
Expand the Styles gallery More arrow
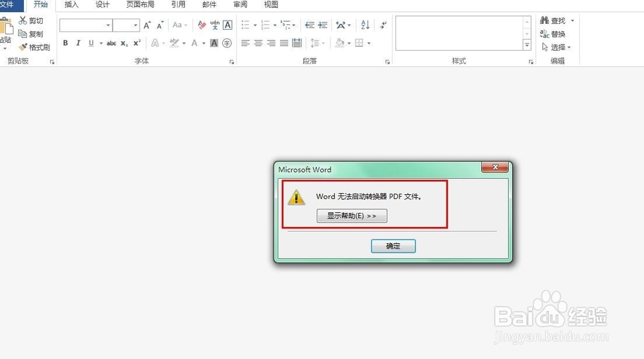coord(527,45)
